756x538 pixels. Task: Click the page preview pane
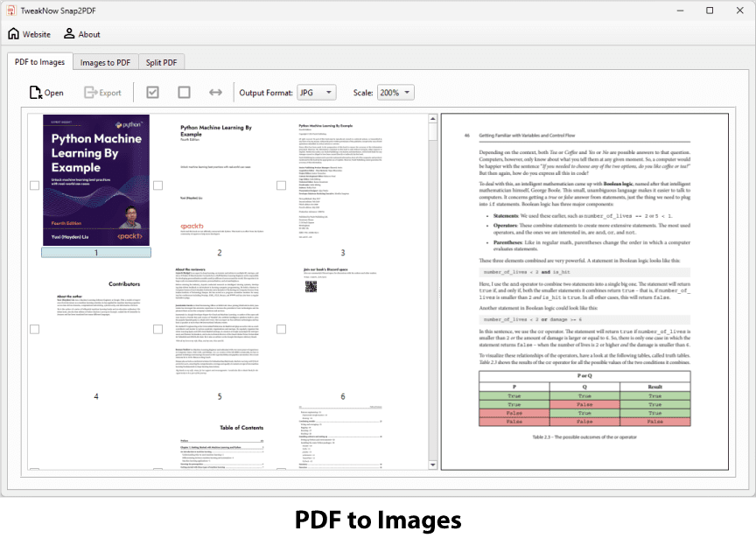click(584, 291)
